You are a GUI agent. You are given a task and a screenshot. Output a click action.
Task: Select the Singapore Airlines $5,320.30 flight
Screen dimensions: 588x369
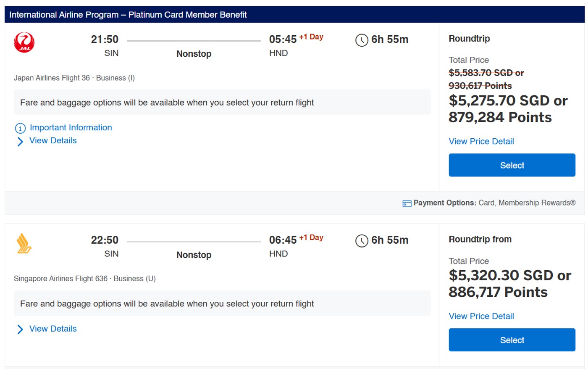(x=512, y=340)
